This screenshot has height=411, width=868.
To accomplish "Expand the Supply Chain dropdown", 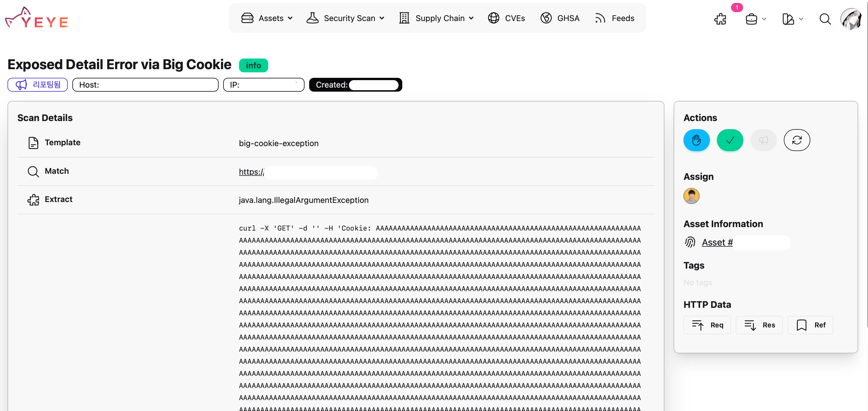I will (436, 18).
